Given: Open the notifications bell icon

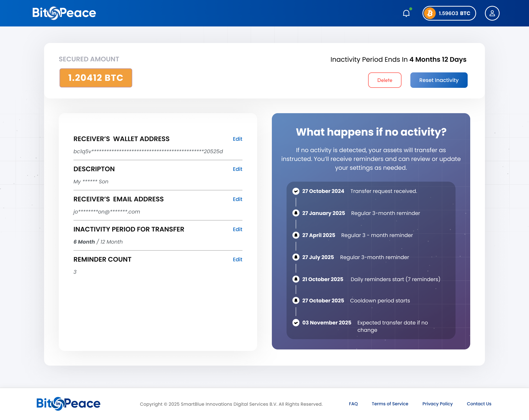Looking at the screenshot, I should (406, 13).
